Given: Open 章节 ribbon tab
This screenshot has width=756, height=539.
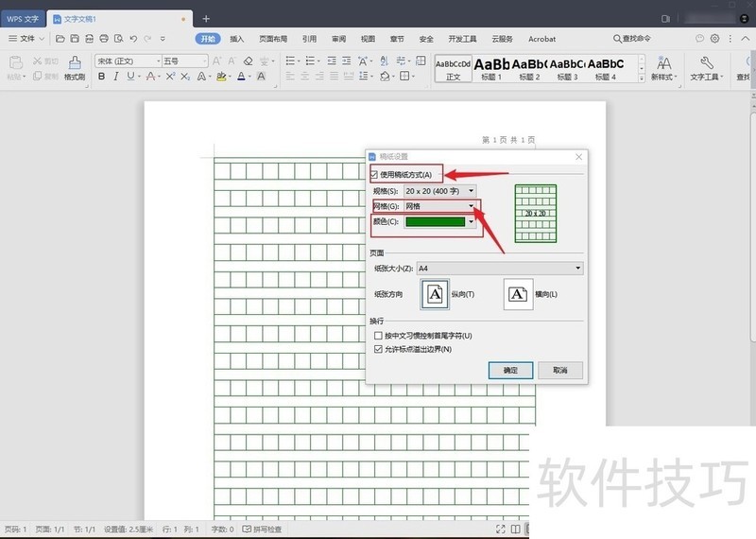Looking at the screenshot, I should tap(397, 39).
